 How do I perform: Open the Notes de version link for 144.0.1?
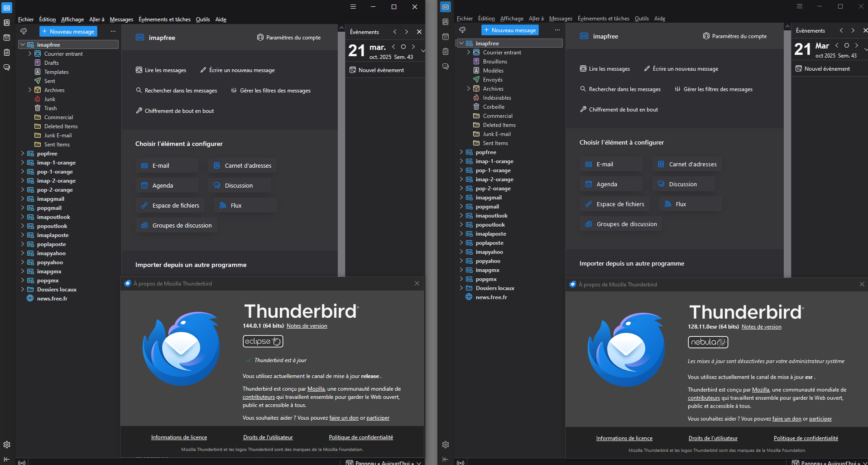click(307, 326)
